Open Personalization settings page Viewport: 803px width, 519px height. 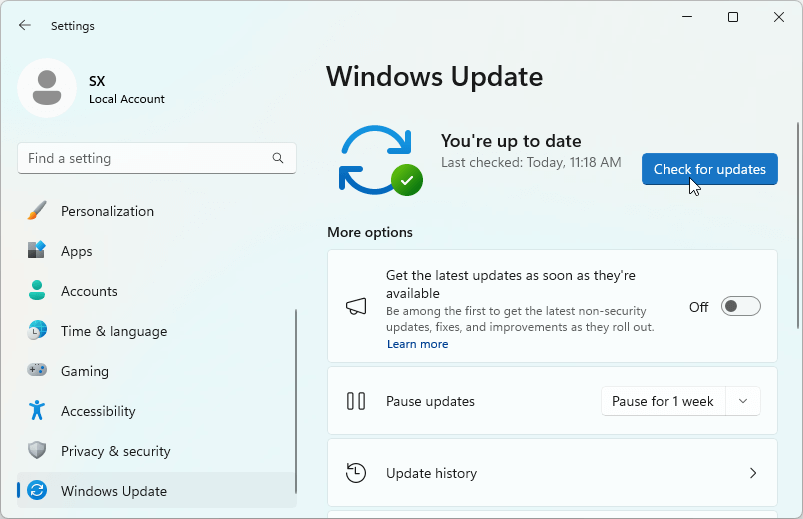pos(157,211)
